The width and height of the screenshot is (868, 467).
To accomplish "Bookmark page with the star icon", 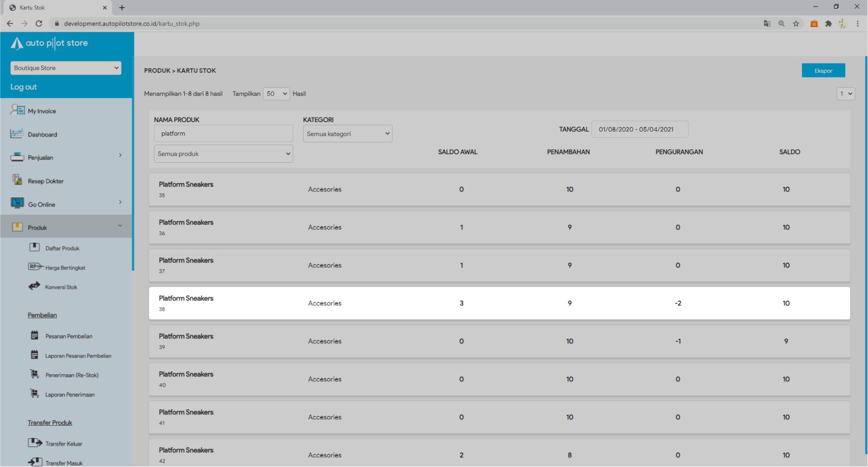I will [x=796, y=23].
